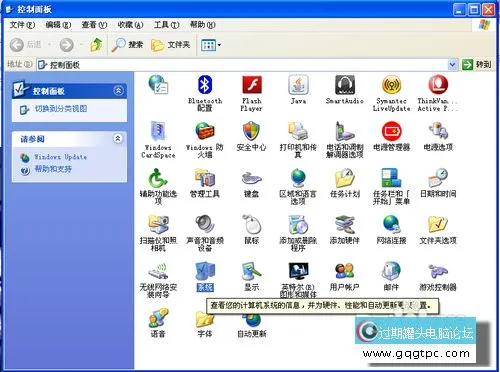The image size is (500, 372).
Task: Open 任务计划 icon
Action: (x=345, y=178)
